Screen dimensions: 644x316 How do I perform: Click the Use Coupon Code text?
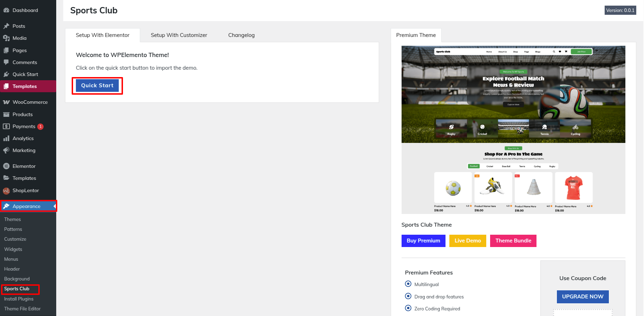pyautogui.click(x=583, y=278)
